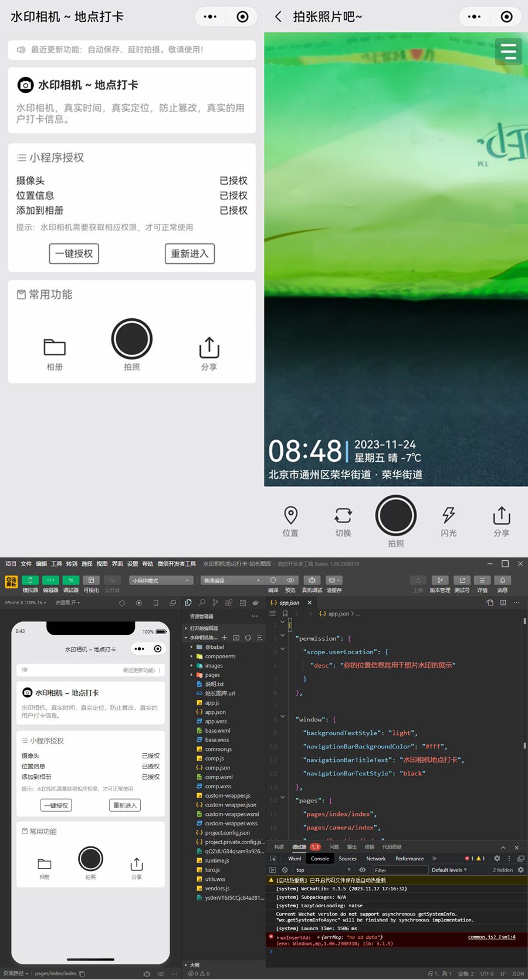This screenshot has height=980, width=528.
Task: Click the green hamburger menu on camera preview
Action: pyautogui.click(x=508, y=51)
